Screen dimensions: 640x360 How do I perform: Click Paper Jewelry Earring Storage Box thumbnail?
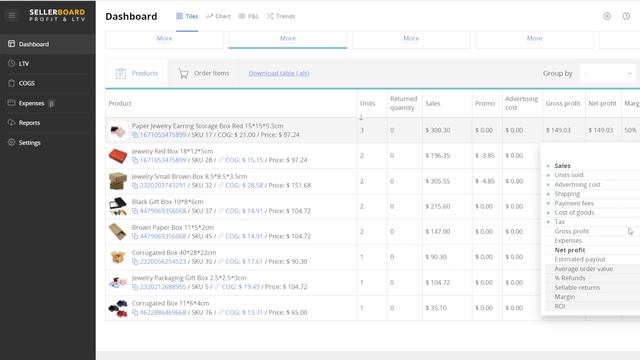click(x=118, y=131)
